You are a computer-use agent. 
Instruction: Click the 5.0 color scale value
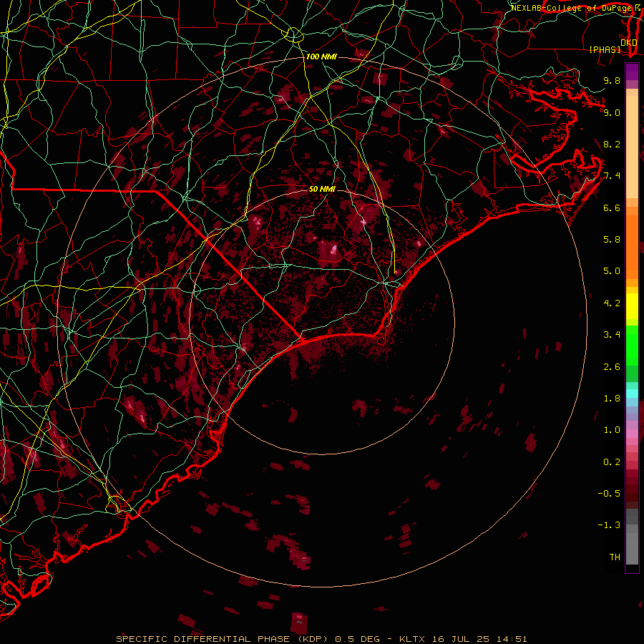(612, 271)
